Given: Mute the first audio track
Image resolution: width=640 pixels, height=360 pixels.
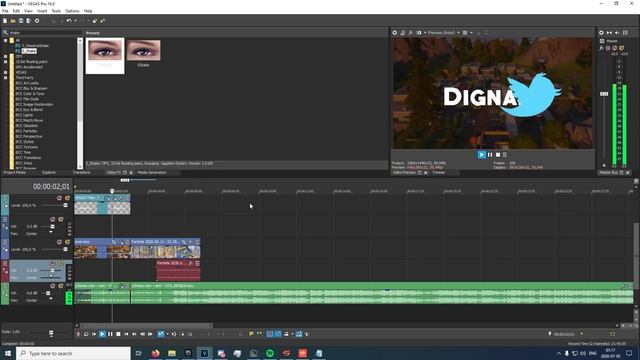Looking at the screenshot, I should pyautogui.click(x=53, y=220).
